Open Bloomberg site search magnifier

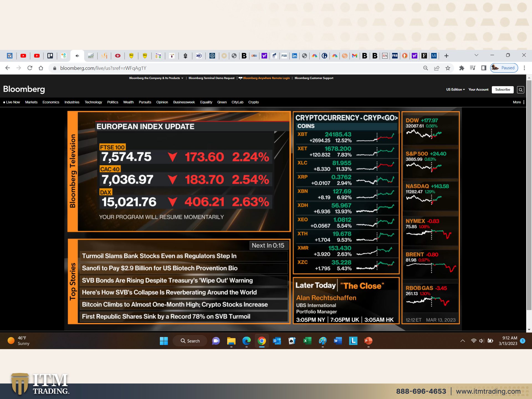[521, 90]
